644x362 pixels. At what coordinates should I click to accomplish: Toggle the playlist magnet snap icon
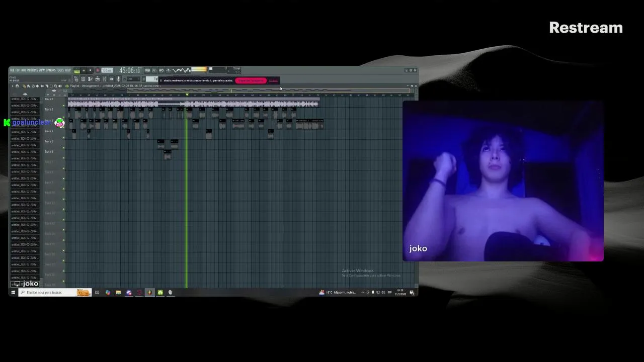coord(17,86)
